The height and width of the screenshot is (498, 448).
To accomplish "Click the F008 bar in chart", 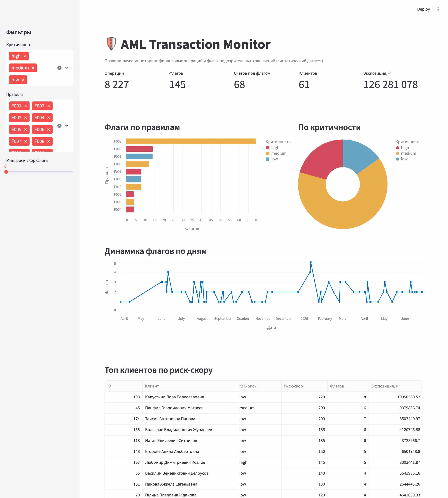I will point(191,141).
